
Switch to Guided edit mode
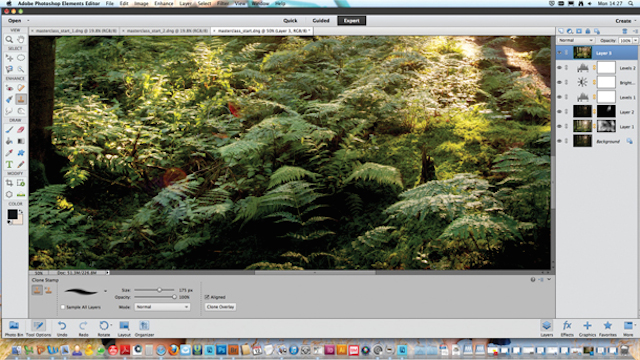tap(321, 21)
